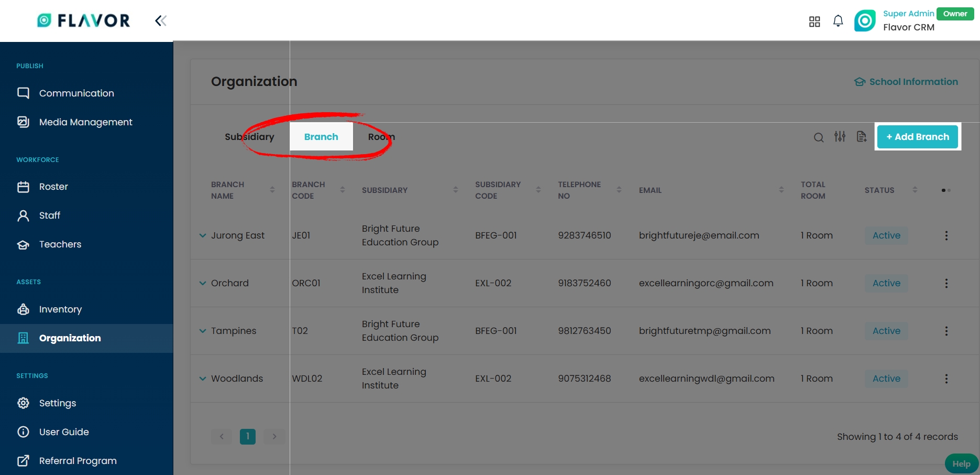Sort by Branch Code column arrows

[x=343, y=190]
